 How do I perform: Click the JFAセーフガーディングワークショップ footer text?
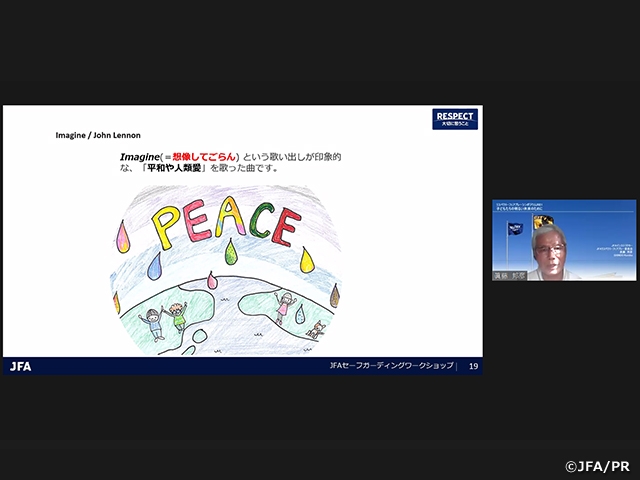point(391,366)
